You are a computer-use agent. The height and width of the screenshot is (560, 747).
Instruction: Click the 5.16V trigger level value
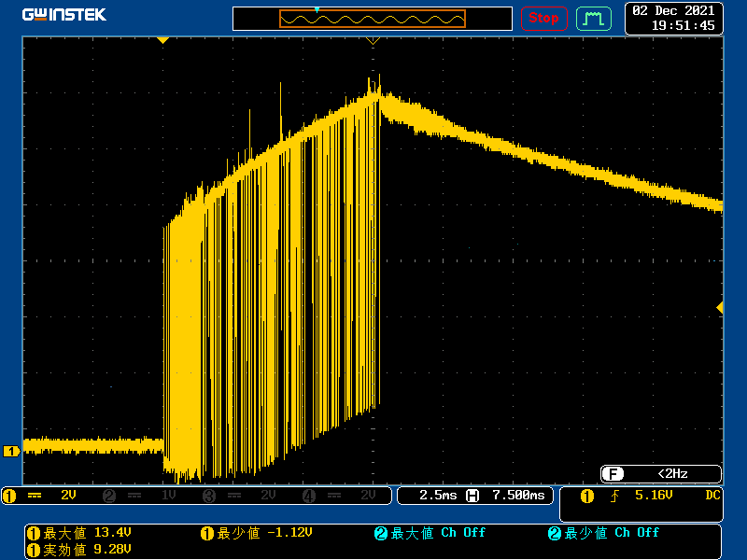(x=654, y=496)
